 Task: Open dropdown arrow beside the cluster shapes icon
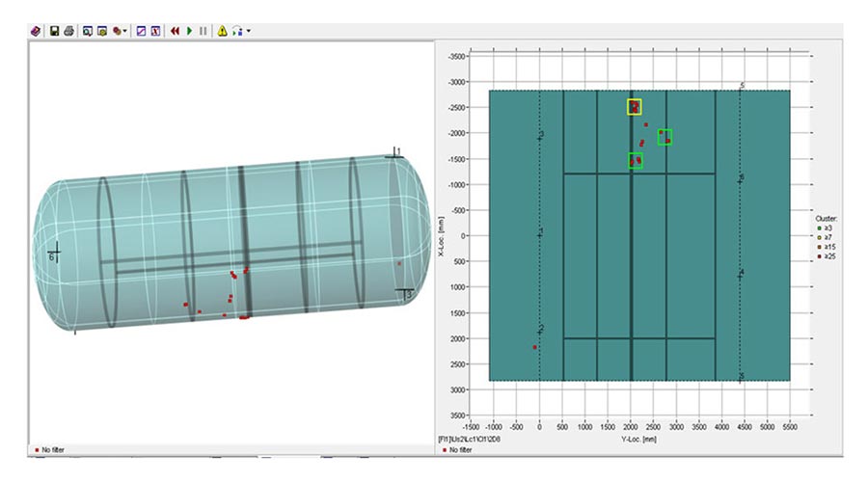pyautogui.click(x=125, y=31)
